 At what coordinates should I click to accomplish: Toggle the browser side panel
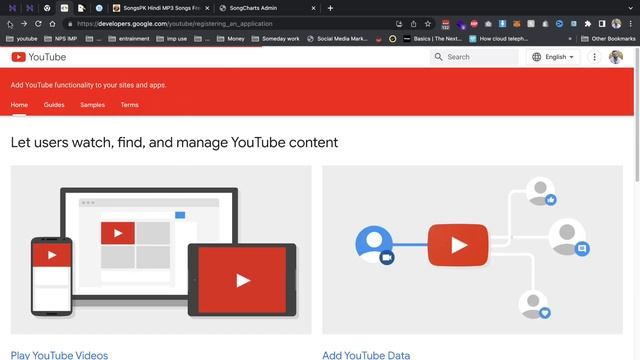tap(602, 24)
